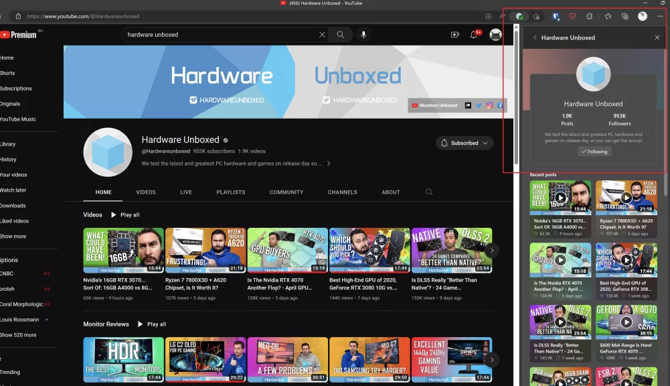The image size is (670, 386).
Task: Show next videos in Monitor Reviews row
Action: 492,360
